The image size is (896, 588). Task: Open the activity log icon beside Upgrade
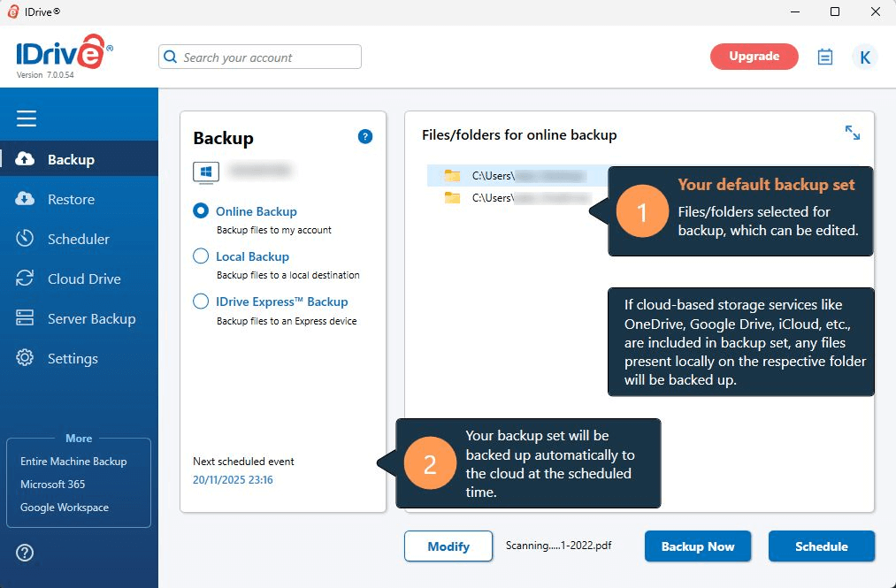(824, 56)
